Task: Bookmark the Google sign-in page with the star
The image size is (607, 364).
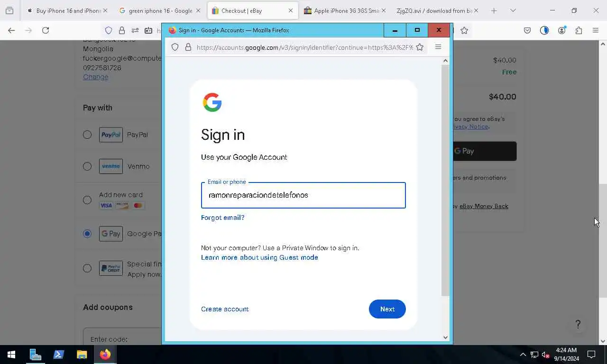Action: pyautogui.click(x=420, y=47)
